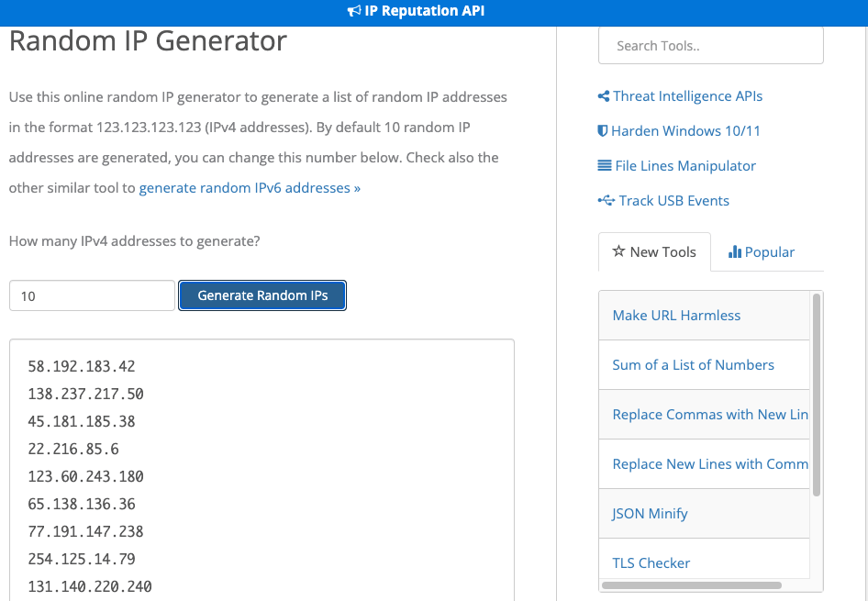Click IP address 138.237.217.50 in results
Screen dimensions: 868x601
86,394
